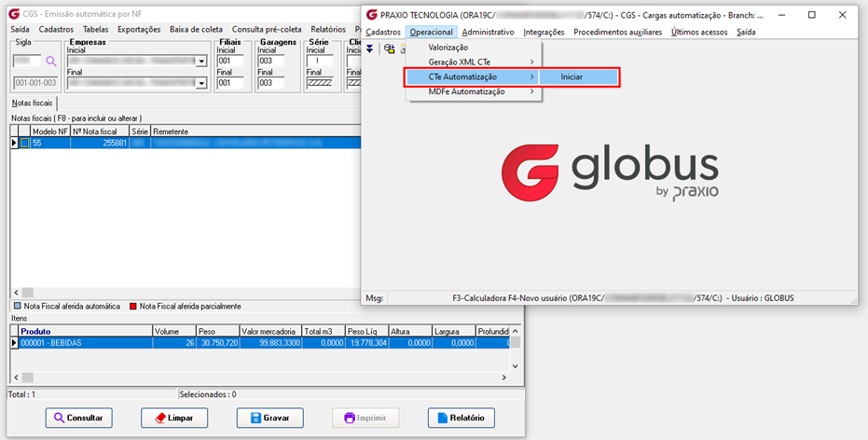Image resolution: width=868 pixels, height=440 pixels.
Task: Click the Produto column header
Action: click(86, 332)
